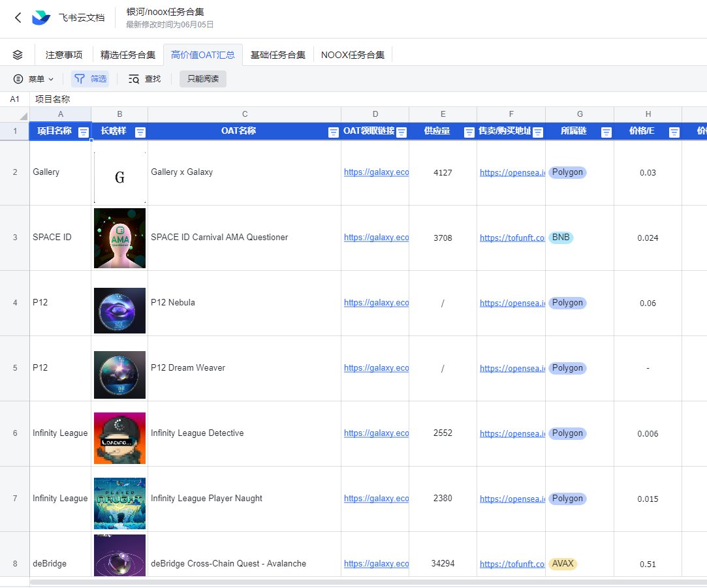Click the formula bar showing 项目名称
Screen dimensions: 707x588
(x=368, y=99)
